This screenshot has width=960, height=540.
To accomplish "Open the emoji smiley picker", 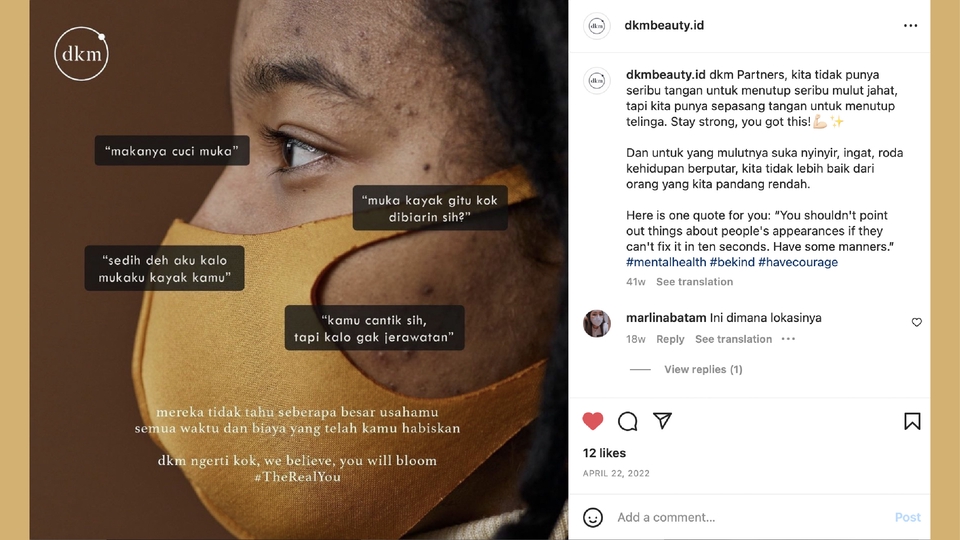I will 593,517.
